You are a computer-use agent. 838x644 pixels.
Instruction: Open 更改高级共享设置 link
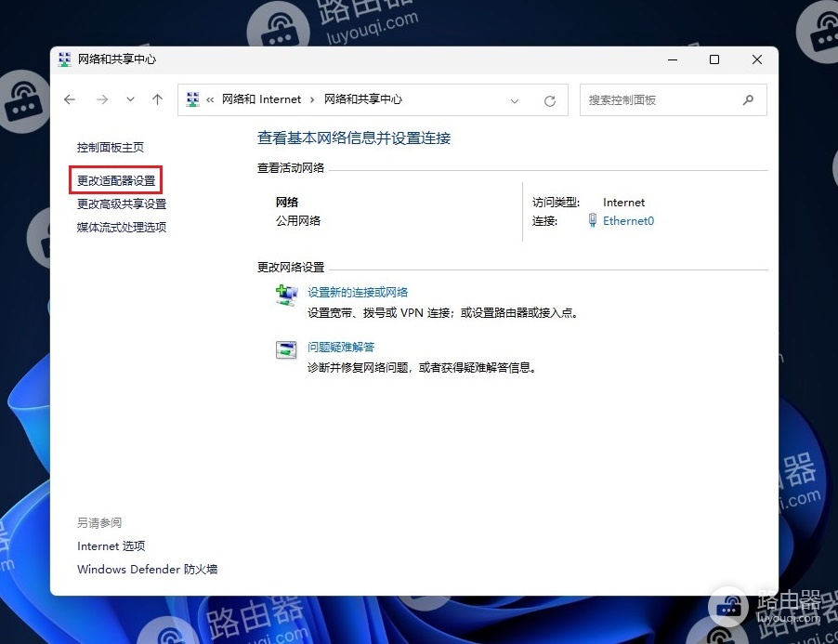click(122, 204)
